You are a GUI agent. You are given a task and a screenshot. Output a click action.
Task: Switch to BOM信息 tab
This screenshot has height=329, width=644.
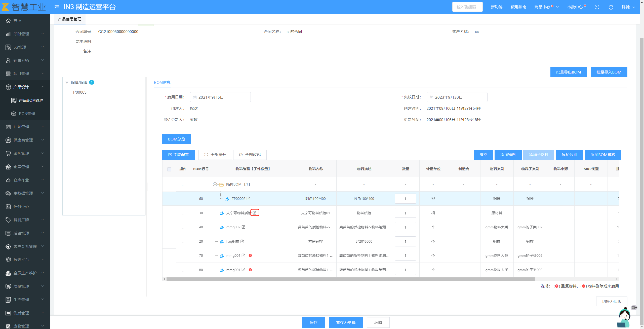pyautogui.click(x=162, y=83)
